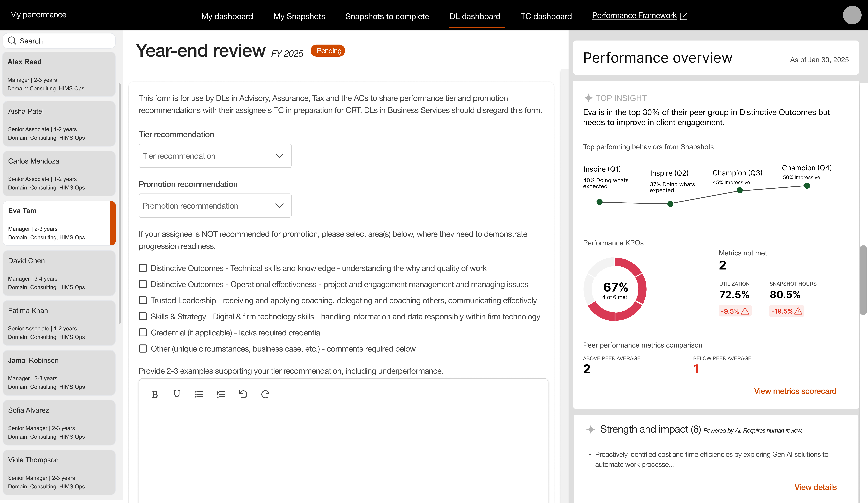Expand the Promotion recommendation dropdown

coord(215,205)
